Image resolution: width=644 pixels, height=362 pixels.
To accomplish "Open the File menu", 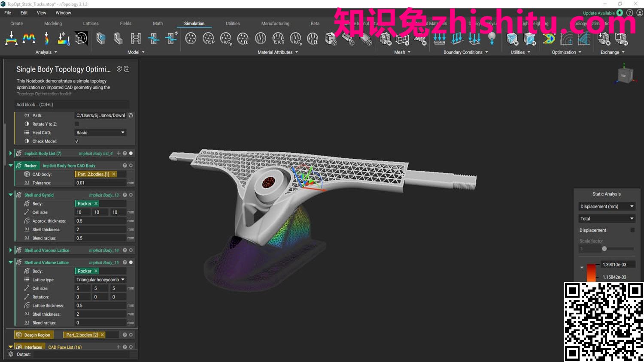I will pyautogui.click(x=8, y=13).
